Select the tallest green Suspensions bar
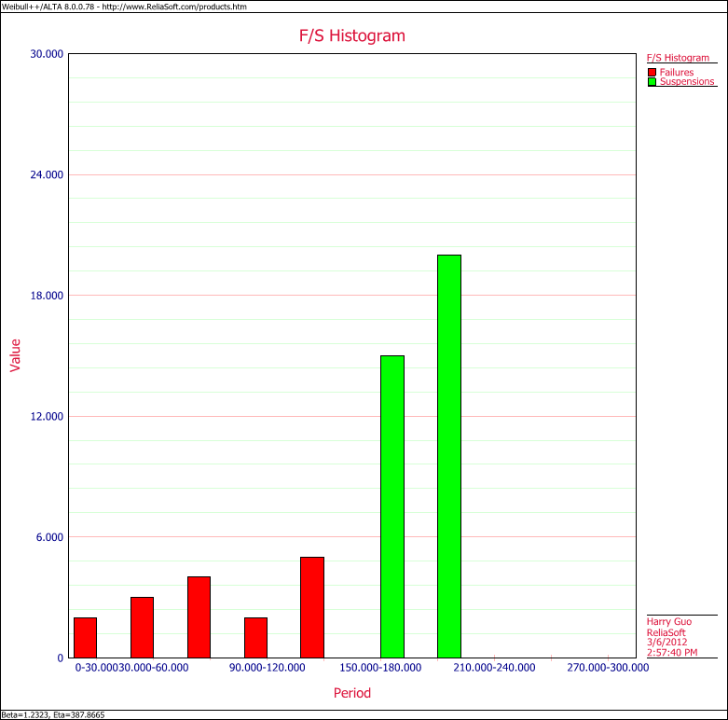 [x=449, y=455]
